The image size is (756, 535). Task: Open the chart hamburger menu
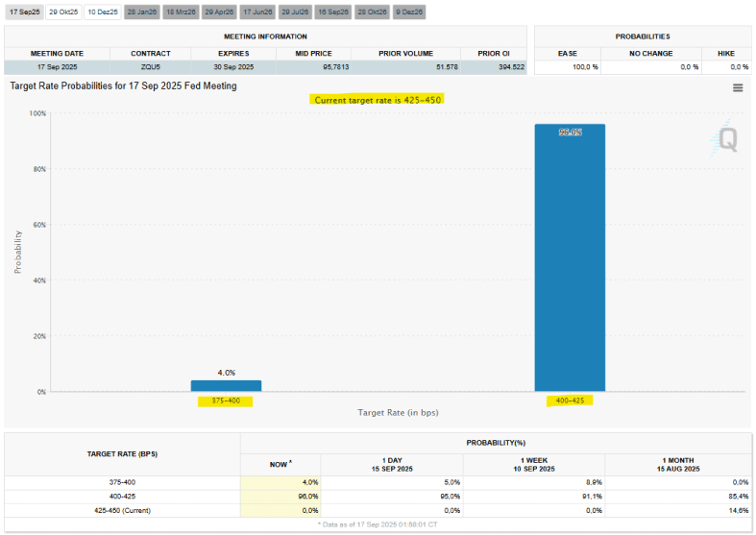[738, 87]
